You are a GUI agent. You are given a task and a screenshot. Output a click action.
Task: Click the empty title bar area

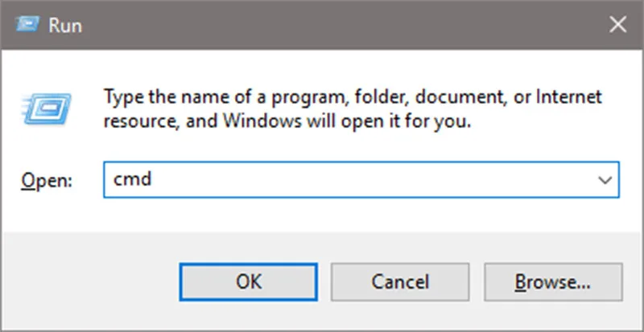[341, 25]
